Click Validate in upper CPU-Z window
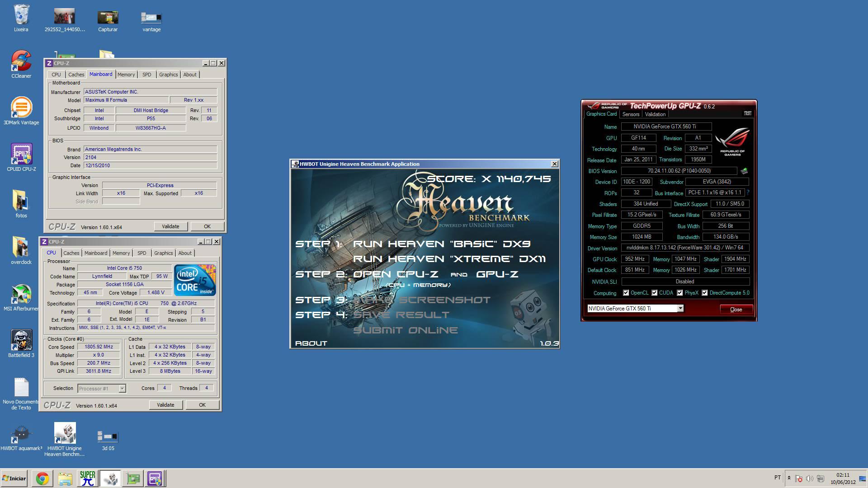This screenshot has height=488, width=868. click(x=171, y=226)
